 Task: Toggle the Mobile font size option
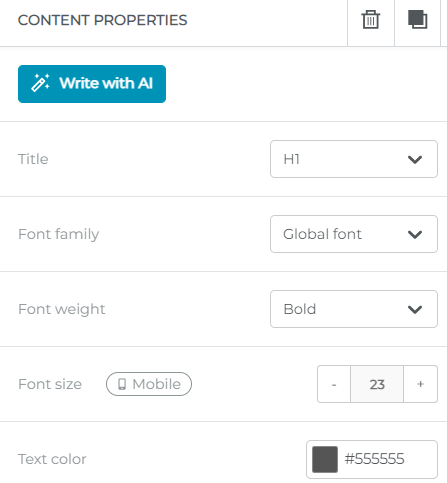point(149,384)
